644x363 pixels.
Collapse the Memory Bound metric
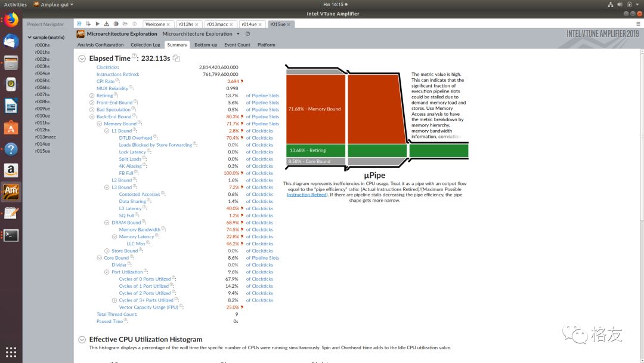click(x=100, y=124)
